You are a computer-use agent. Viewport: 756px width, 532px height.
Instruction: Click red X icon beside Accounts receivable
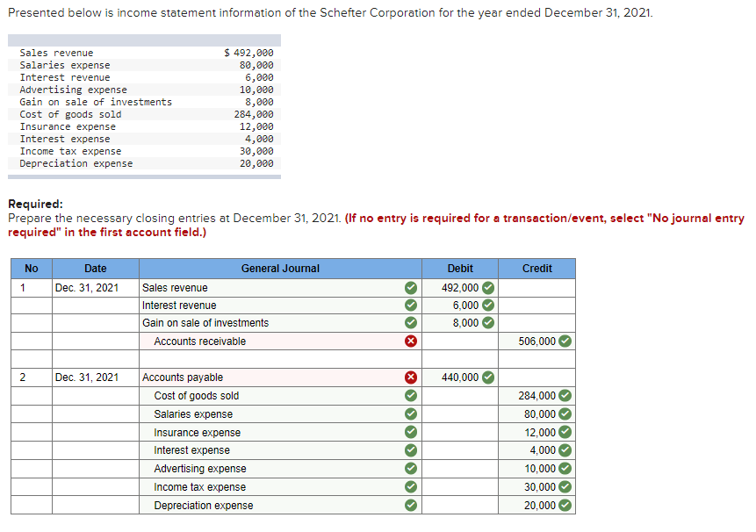tap(411, 341)
